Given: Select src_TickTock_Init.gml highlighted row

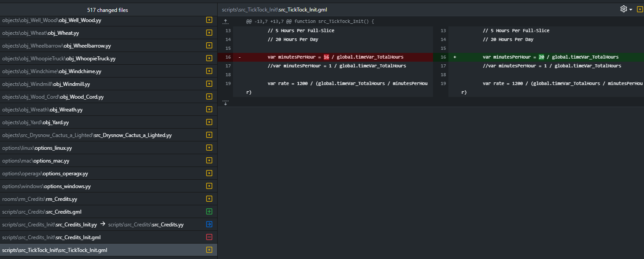Looking at the screenshot, I should (x=108, y=250).
